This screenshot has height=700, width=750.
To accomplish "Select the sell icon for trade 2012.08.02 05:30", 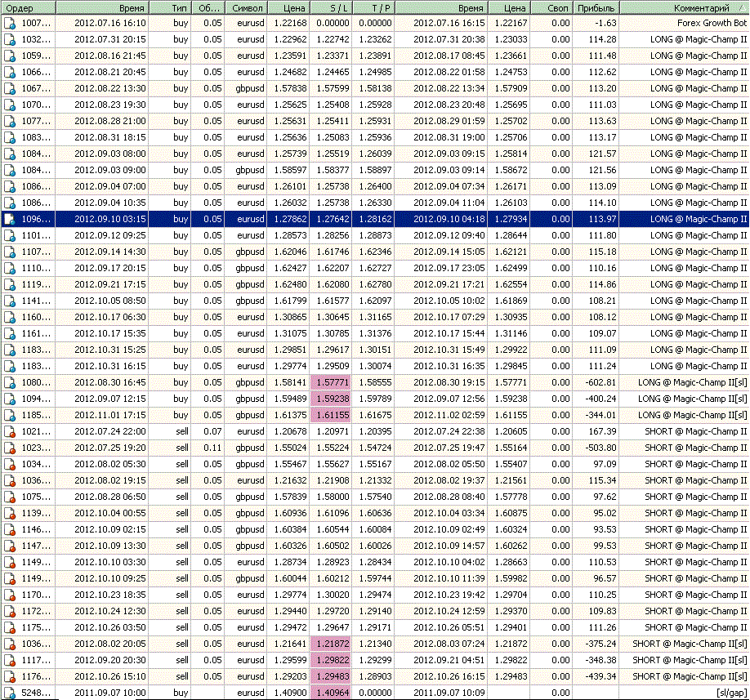I will tap(10, 464).
